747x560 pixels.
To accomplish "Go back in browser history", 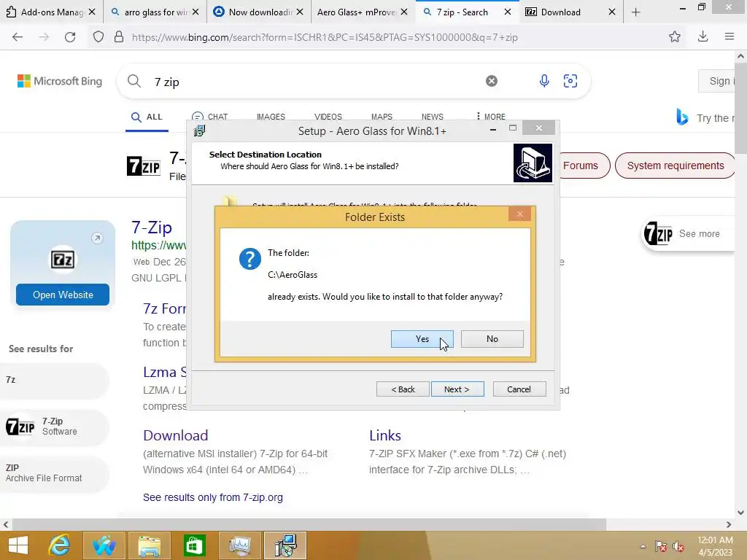I will 18,37.
